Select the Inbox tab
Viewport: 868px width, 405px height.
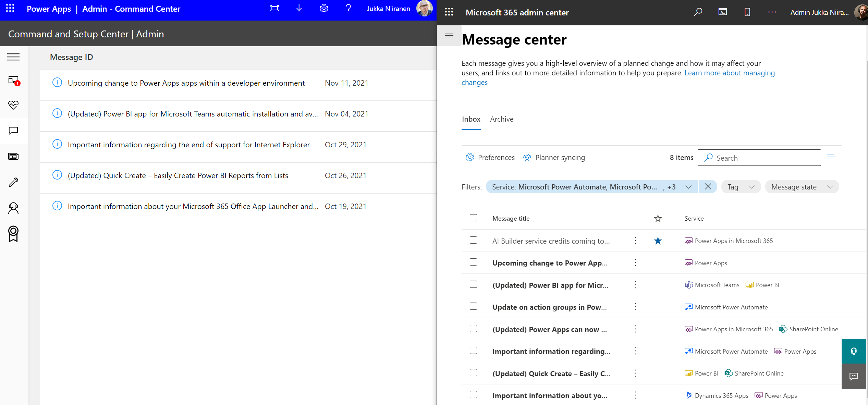point(471,119)
